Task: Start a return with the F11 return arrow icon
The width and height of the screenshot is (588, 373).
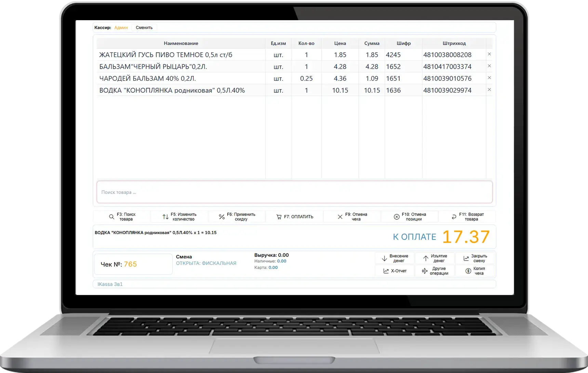Action: point(454,217)
